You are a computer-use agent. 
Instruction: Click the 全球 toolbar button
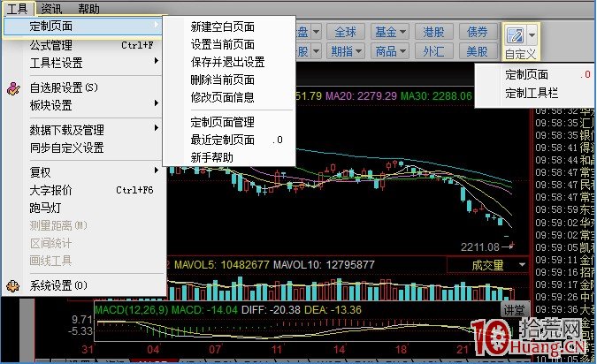pyautogui.click(x=345, y=32)
